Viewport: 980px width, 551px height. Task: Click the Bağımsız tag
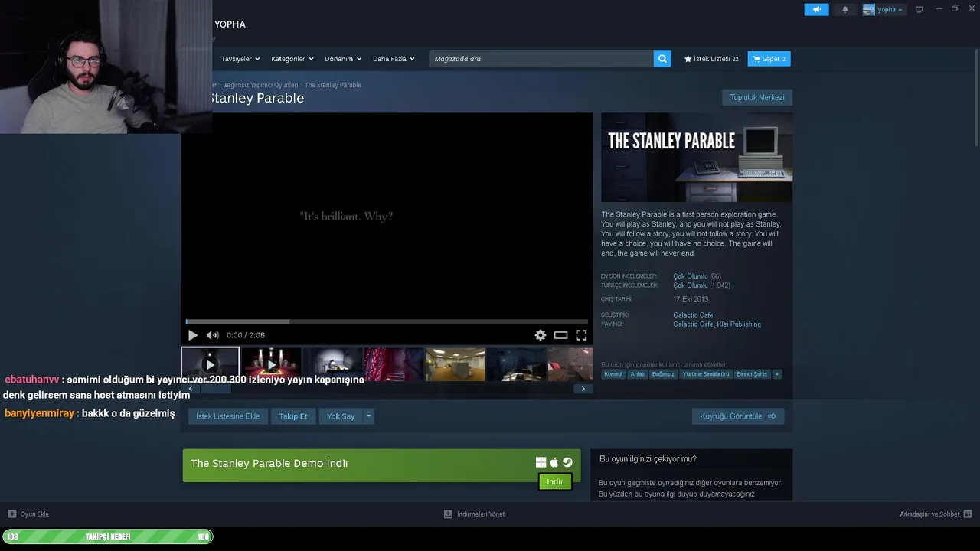[664, 374]
